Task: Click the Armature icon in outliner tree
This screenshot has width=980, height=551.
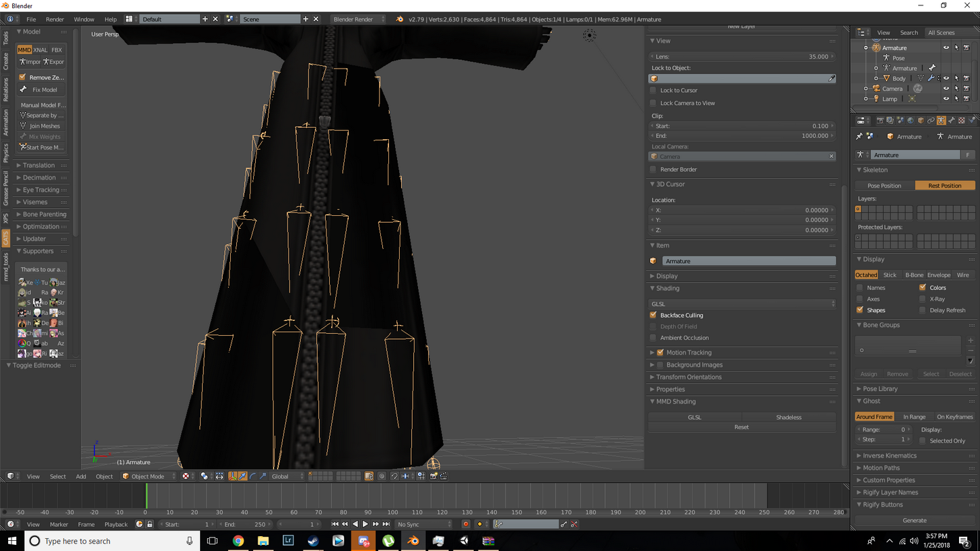Action: [876, 48]
